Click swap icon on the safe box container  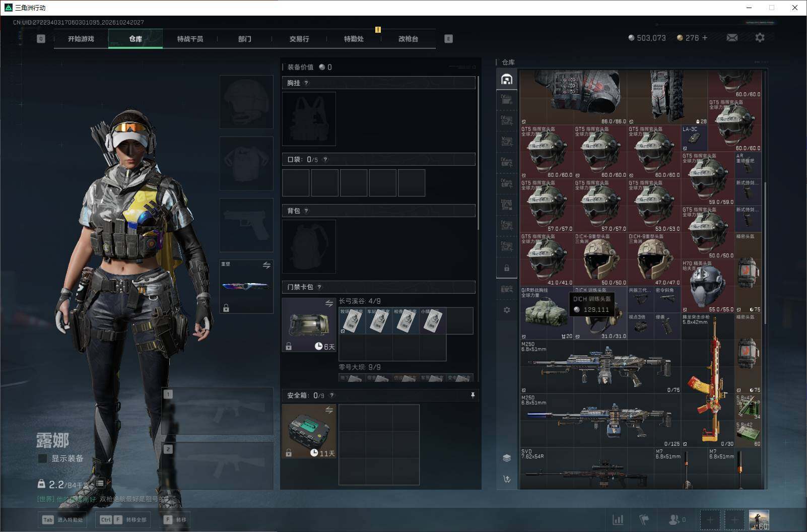pos(329,410)
